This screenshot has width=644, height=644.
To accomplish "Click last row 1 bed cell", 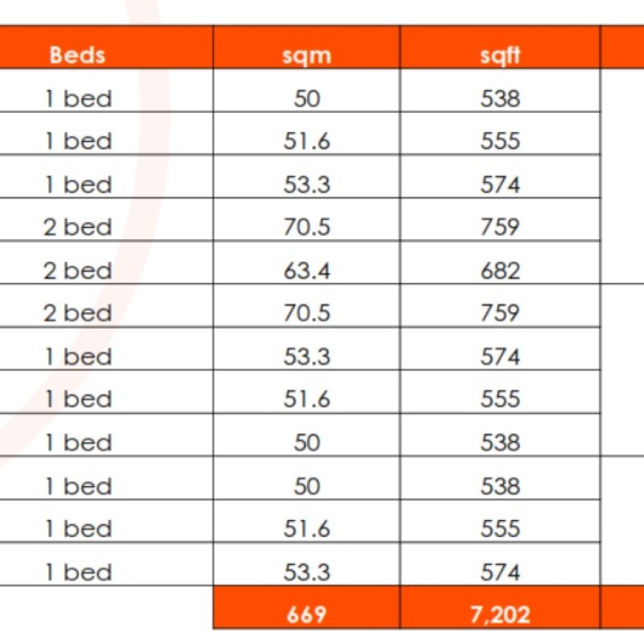I will [x=106, y=564].
